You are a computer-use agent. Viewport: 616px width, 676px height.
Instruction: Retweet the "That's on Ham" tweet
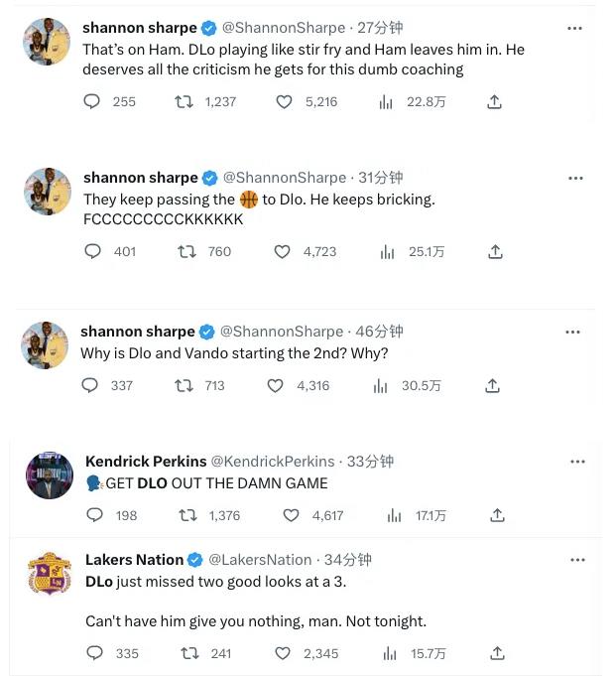[185, 101]
